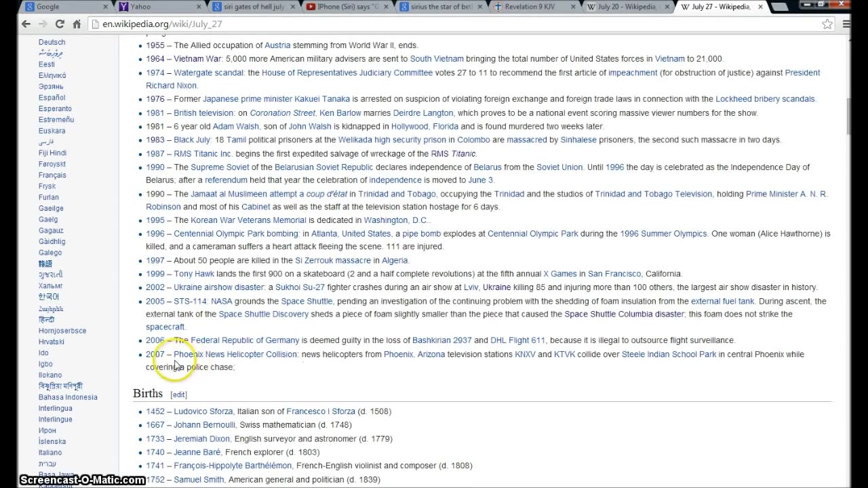Viewport: 868px width, 488px height.
Task: Open the Steele Indian School Park link
Action: tap(669, 354)
